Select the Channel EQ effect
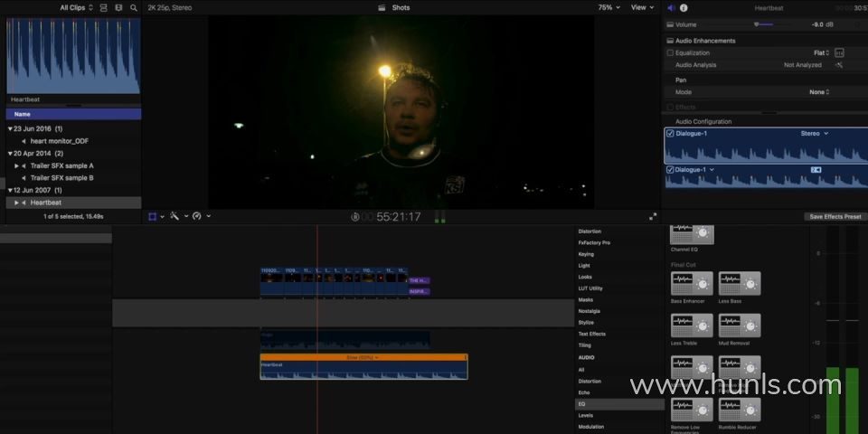 click(x=692, y=235)
